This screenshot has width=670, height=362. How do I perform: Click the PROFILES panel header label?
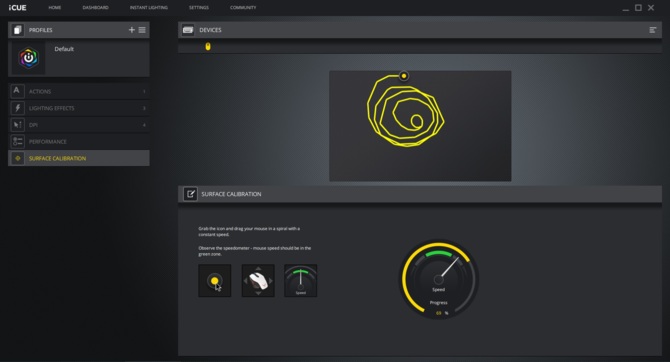(x=41, y=30)
